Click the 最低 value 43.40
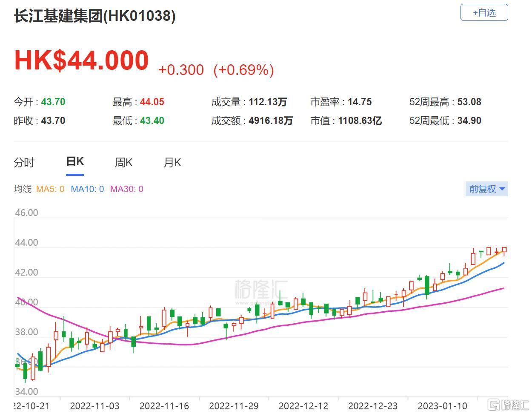This screenshot has width=532, height=414. coord(152,121)
